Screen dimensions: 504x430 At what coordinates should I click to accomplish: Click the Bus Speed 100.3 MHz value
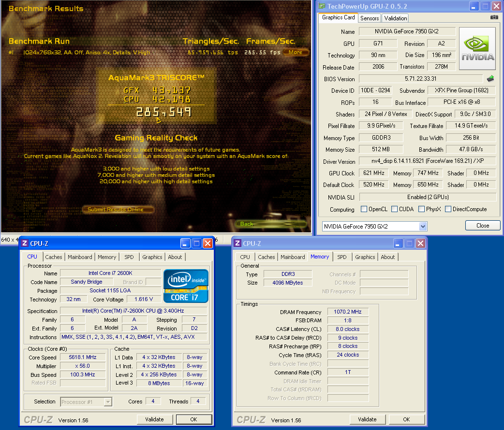(x=83, y=374)
